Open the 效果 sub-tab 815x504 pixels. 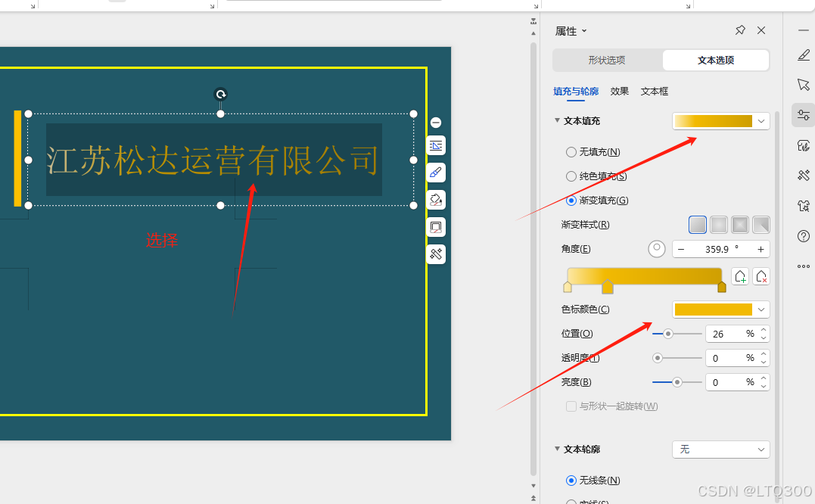coord(619,92)
